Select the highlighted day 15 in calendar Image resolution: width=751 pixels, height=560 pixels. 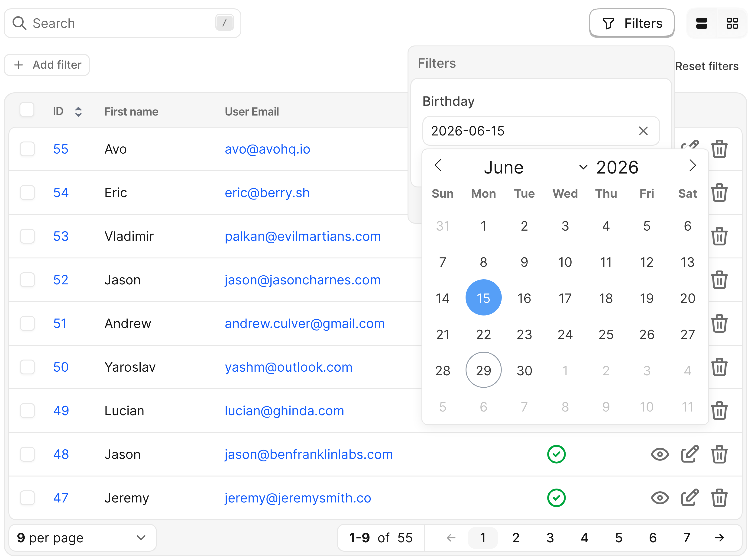(x=483, y=298)
